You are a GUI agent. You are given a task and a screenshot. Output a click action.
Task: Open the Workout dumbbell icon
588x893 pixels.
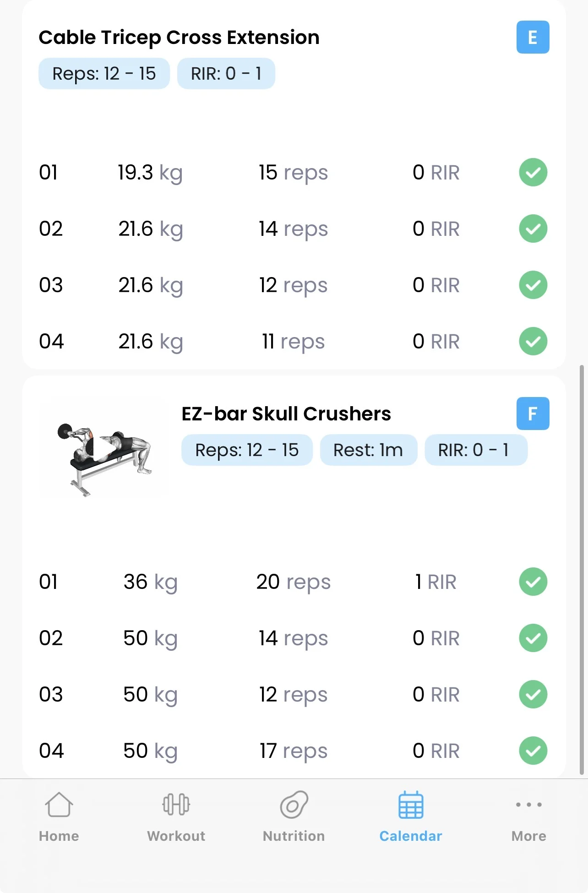click(176, 805)
